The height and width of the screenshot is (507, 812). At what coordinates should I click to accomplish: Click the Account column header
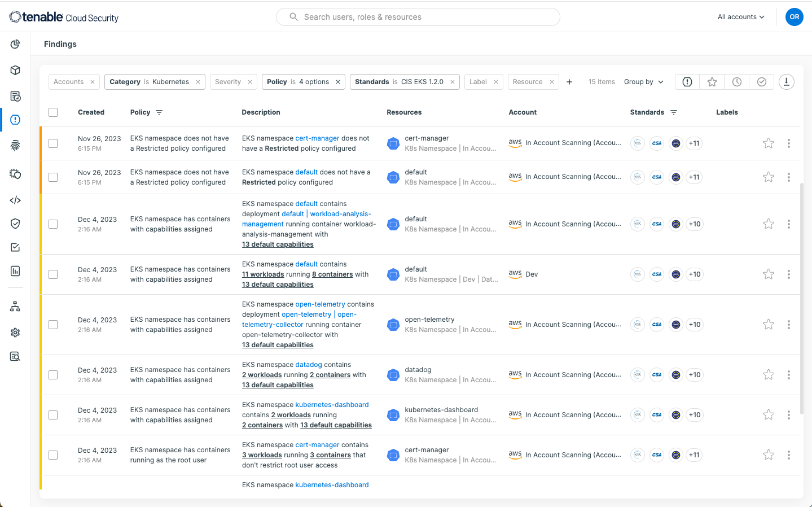click(x=523, y=112)
